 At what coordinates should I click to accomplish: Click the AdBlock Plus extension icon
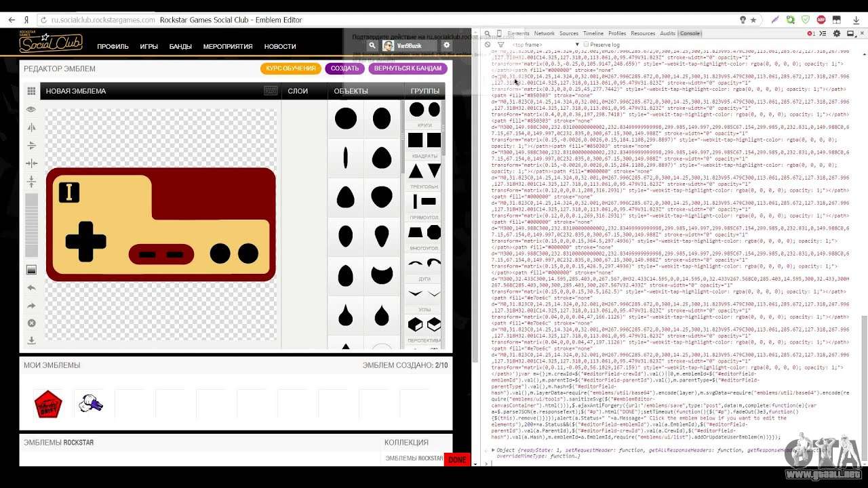pos(821,20)
